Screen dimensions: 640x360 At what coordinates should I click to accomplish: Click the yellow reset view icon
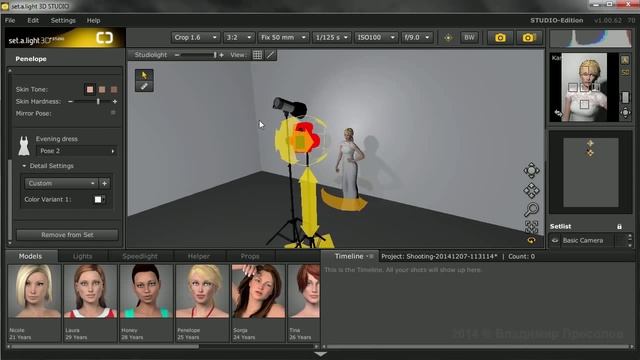[531, 240]
